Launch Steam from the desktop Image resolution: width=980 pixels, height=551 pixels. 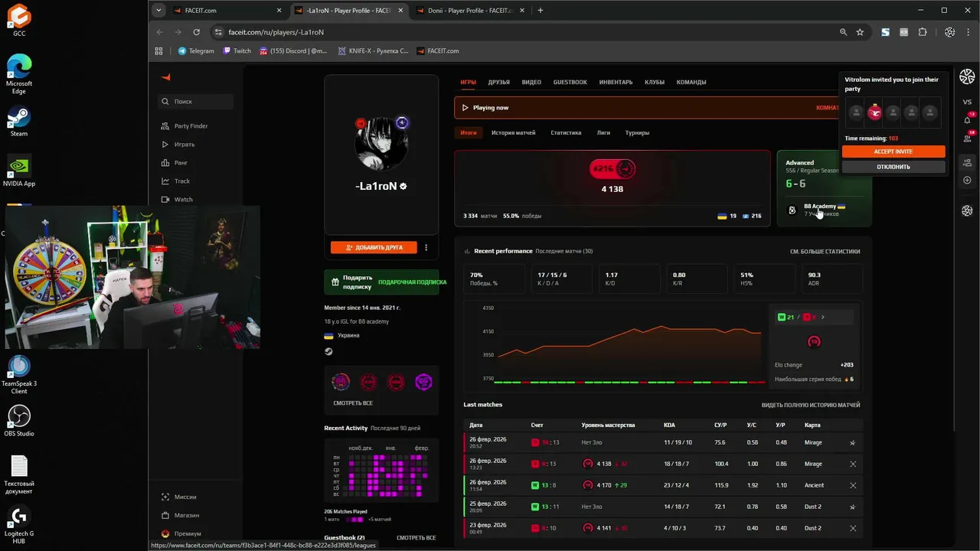tap(19, 122)
